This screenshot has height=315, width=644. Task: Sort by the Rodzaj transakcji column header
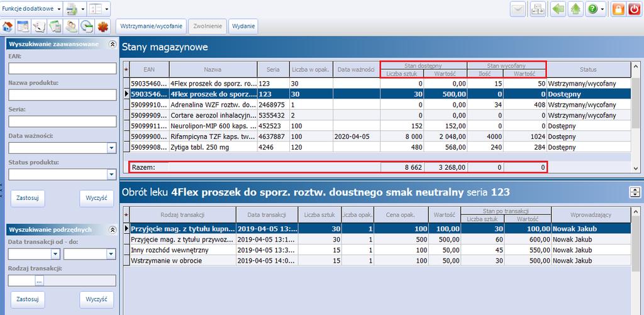(183, 215)
